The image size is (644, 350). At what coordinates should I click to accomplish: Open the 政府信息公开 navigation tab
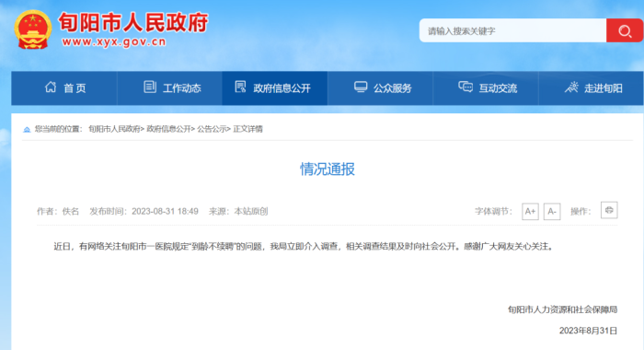[275, 88]
